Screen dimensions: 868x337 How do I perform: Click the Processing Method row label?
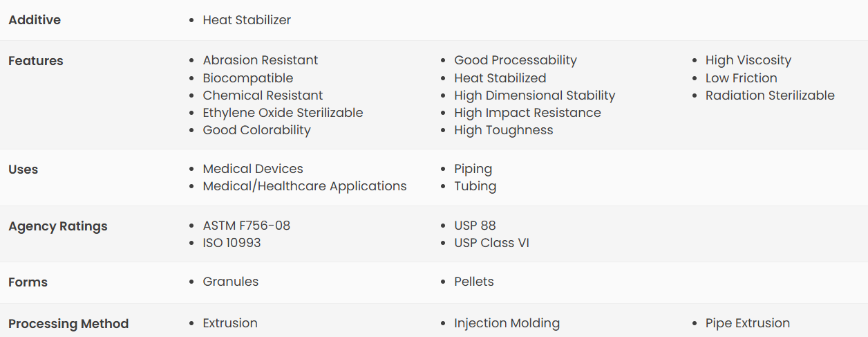68,323
